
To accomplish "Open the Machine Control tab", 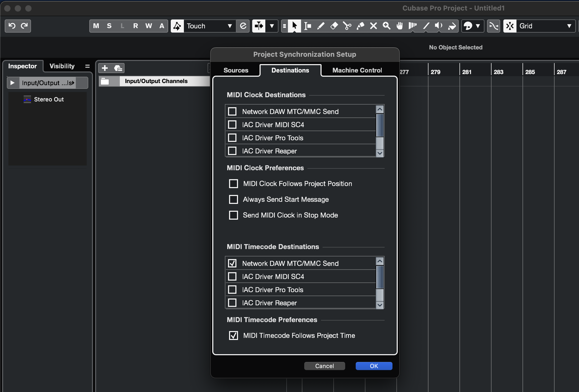I will [357, 70].
